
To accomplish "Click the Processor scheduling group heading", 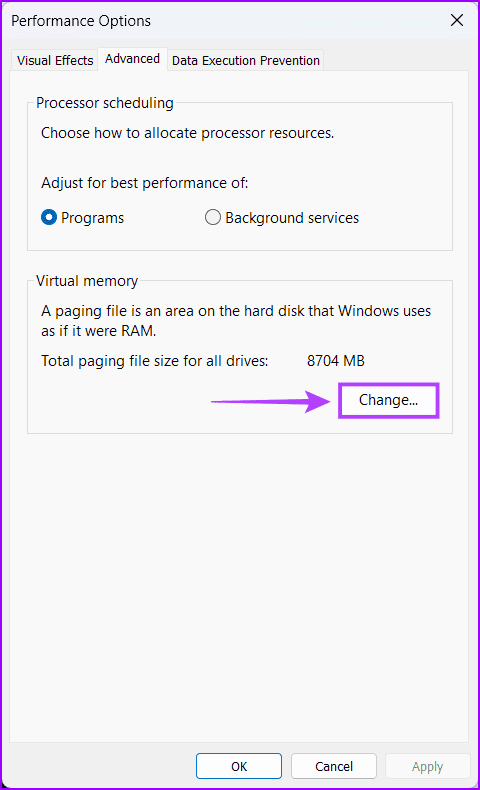I will click(x=105, y=103).
